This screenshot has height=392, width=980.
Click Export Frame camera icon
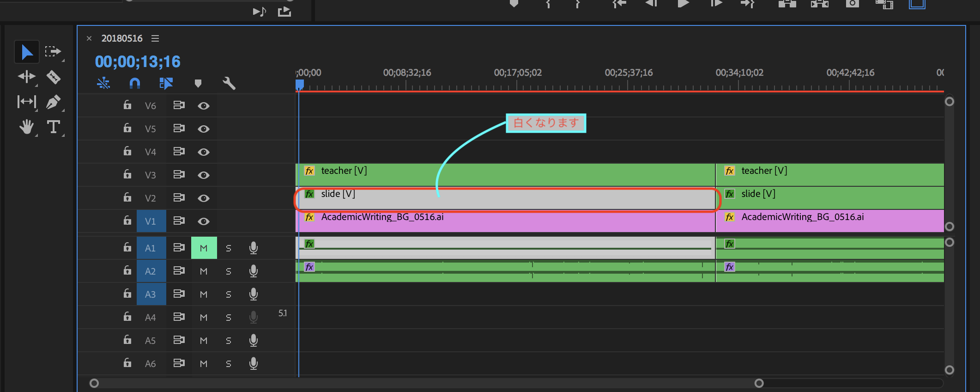pos(853,4)
